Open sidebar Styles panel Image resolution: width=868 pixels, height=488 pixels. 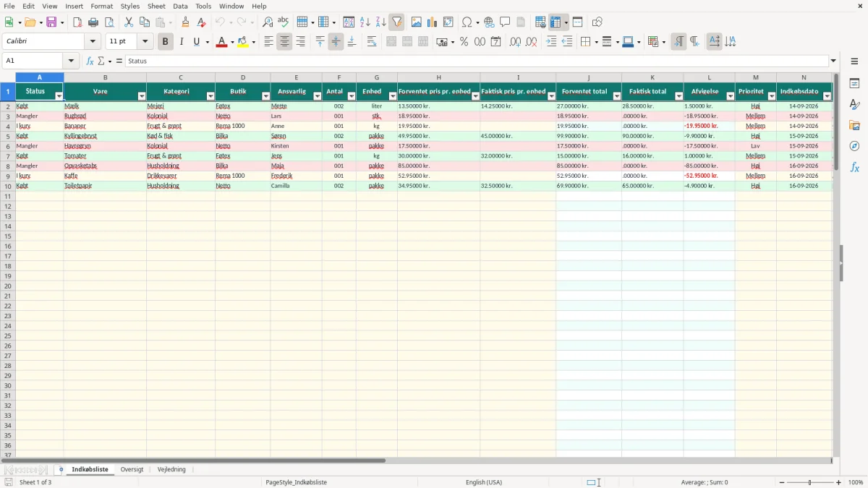[854, 105]
